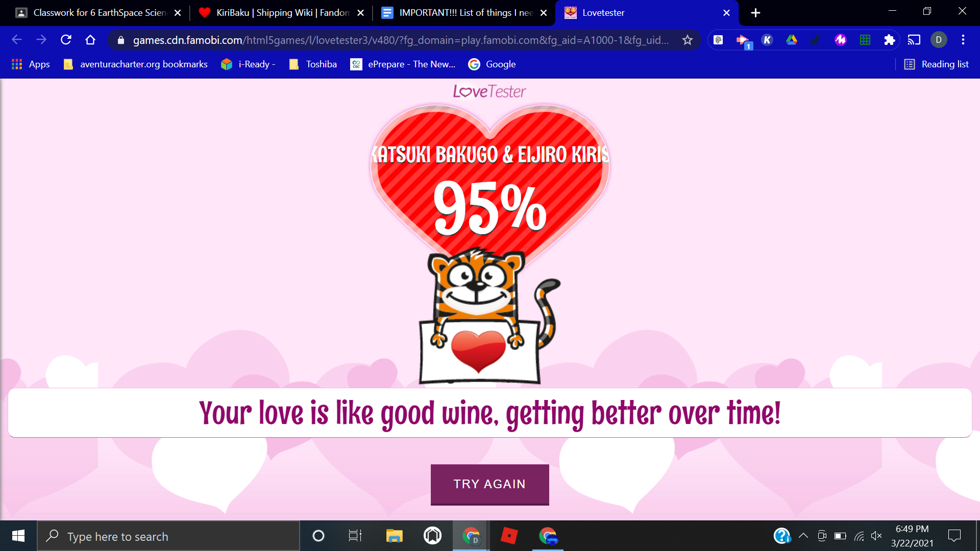The image size is (980, 551).
Task: Click the page refresh circular arrow icon
Action: [x=65, y=41]
